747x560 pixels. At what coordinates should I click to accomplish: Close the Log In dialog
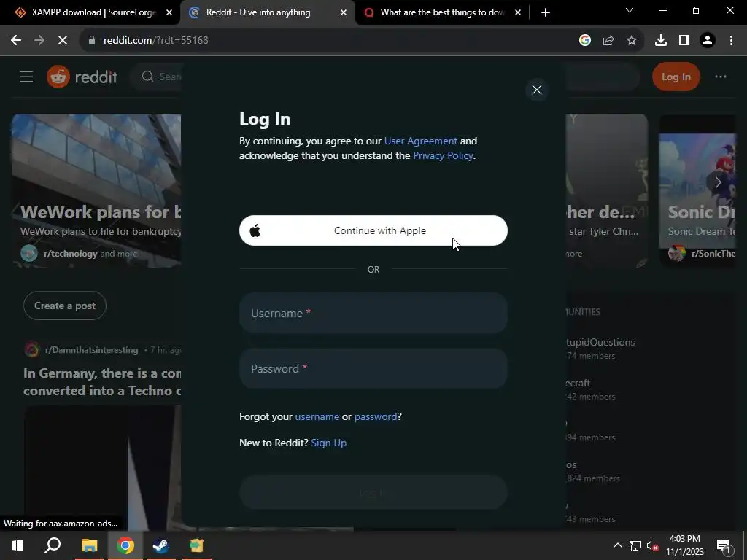[x=536, y=90]
